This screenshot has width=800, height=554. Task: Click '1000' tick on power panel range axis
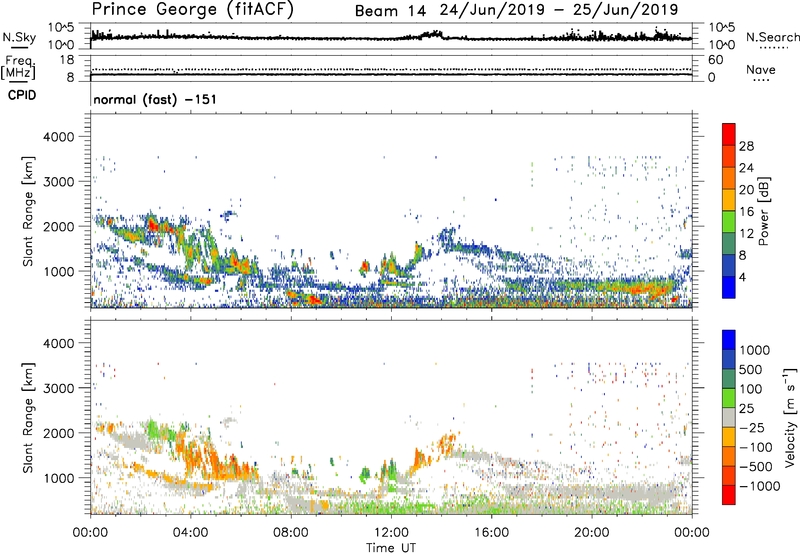coord(58,271)
